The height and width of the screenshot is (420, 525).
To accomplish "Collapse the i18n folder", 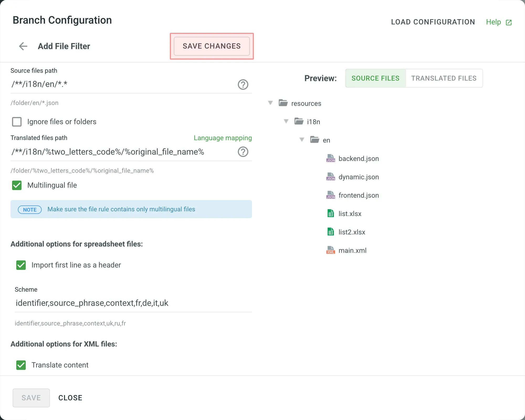I will [286, 121].
